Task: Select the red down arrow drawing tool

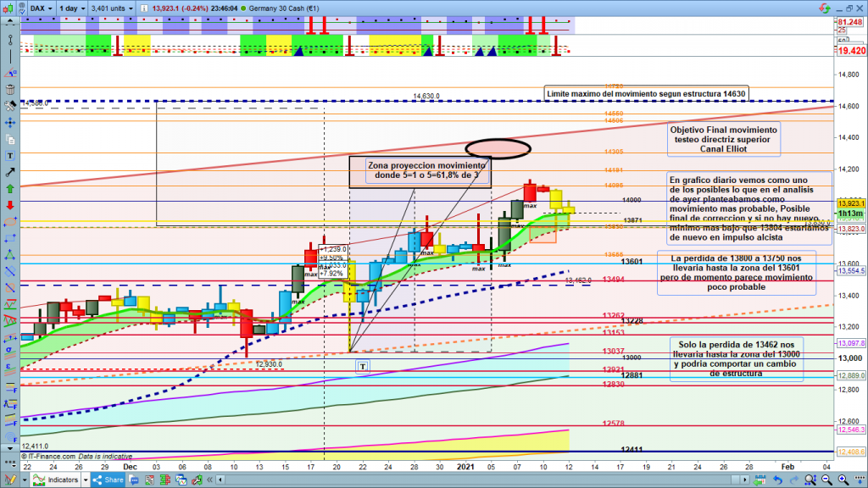Action: click(x=9, y=205)
